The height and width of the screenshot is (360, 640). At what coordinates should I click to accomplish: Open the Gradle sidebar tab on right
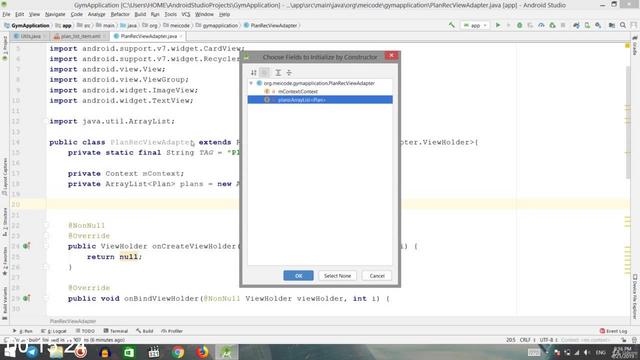pos(635,46)
